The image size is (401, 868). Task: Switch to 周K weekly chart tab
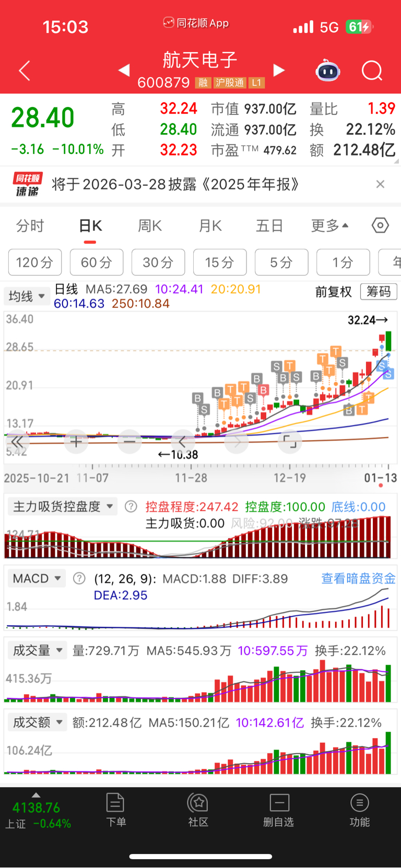150,226
